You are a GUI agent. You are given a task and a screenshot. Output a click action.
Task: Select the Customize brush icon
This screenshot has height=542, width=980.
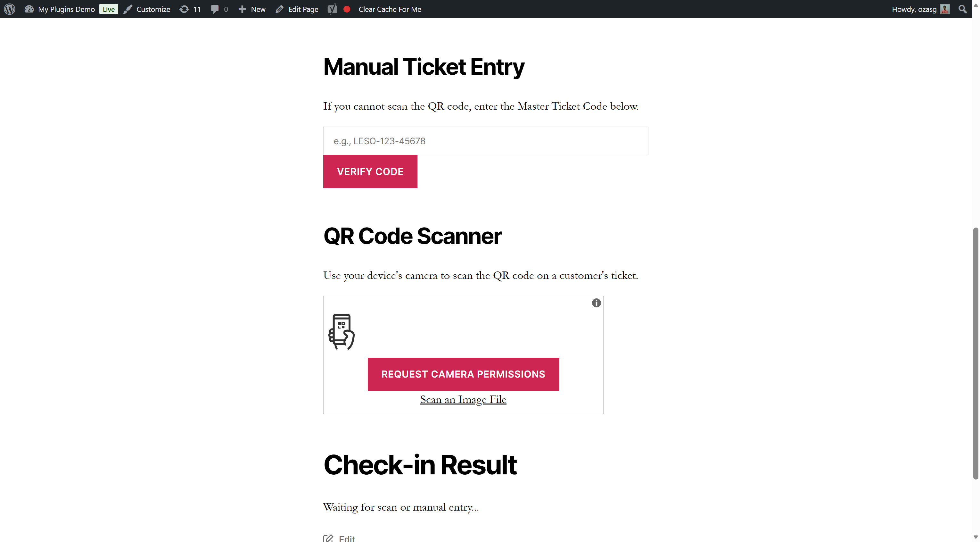tap(128, 9)
